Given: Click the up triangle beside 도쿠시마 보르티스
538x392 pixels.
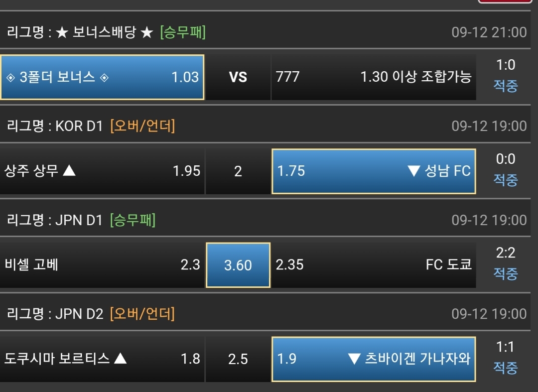Looking at the screenshot, I should 121,358.
